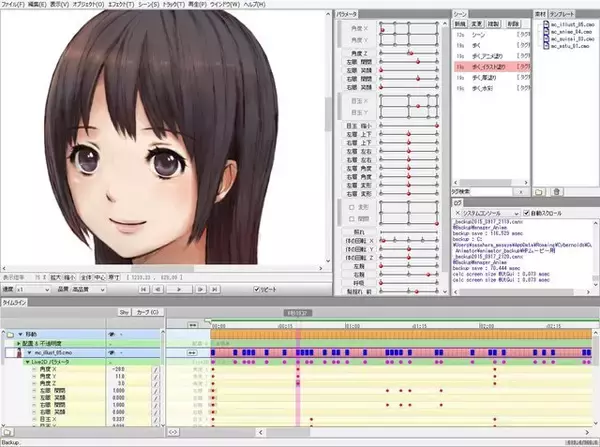600x447 pixels.
Task: Select the 歩く_イラスト塗り scene row
Action: point(481,64)
